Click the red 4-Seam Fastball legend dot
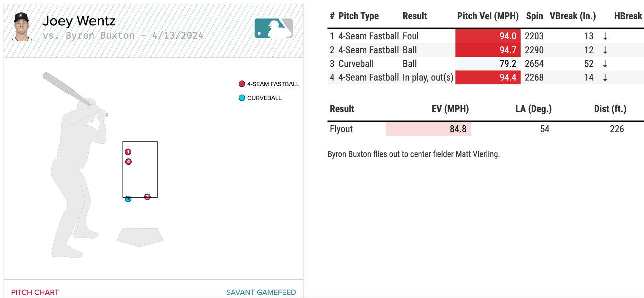The width and height of the screenshot is (644, 298). click(242, 84)
